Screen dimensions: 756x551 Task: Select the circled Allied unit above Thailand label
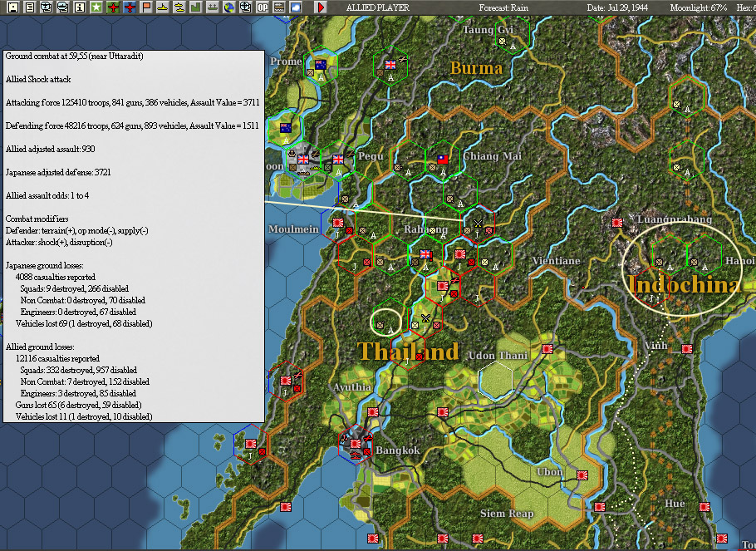380,325
